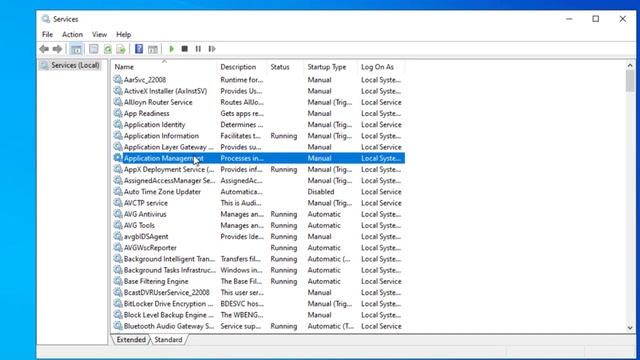Click Running status of AVG Tools
This screenshot has height=360, width=640.
284,225
